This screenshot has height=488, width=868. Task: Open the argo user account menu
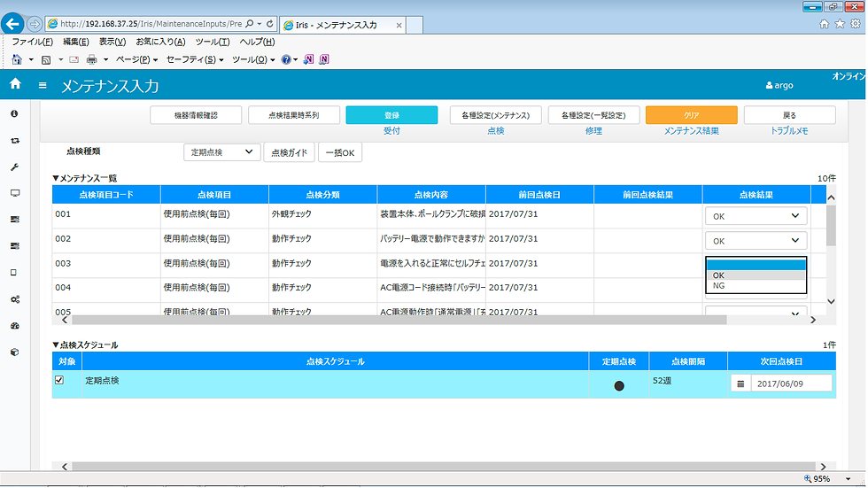pyautogui.click(x=779, y=85)
